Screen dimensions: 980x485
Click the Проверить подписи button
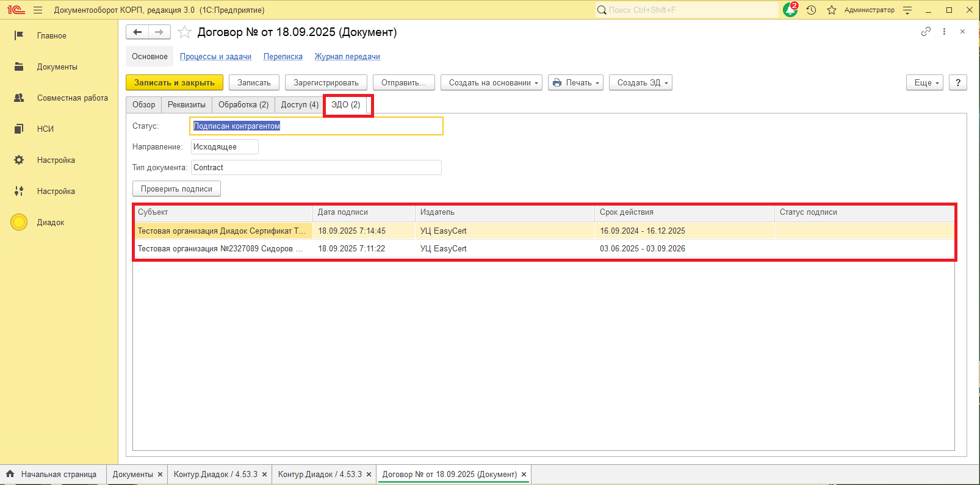pyautogui.click(x=176, y=189)
